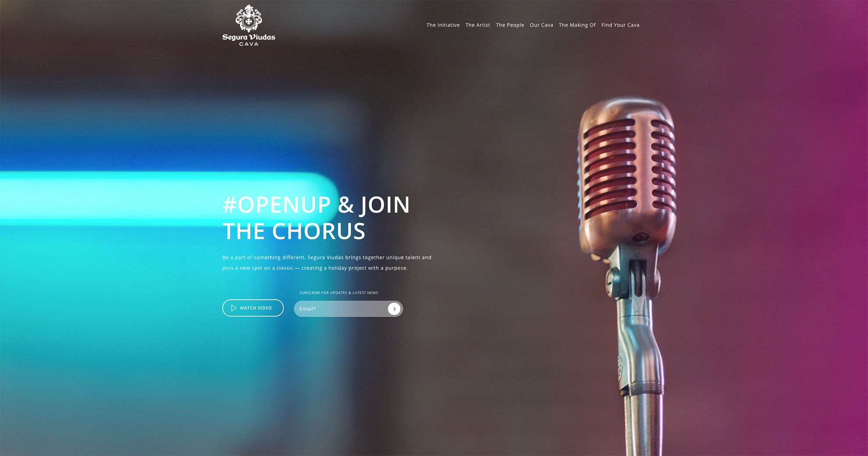The image size is (868, 456).
Task: Select Find Your Cava link
Action: [620, 25]
